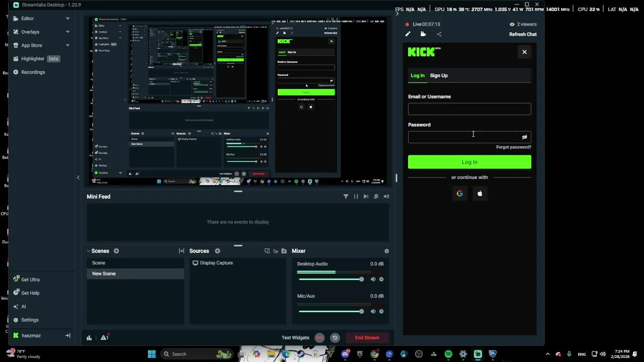This screenshot has height=362, width=644.
Task: Pause the Mini Feed alert queue
Action: coord(356,197)
